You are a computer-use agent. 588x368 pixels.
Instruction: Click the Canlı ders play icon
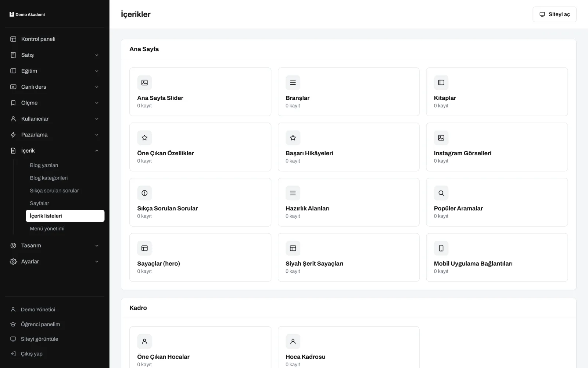point(13,87)
